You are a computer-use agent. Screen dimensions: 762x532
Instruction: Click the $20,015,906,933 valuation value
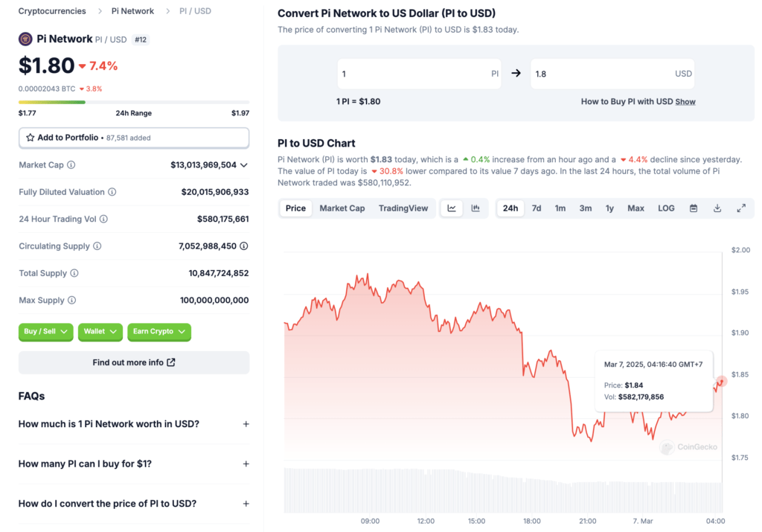pyautogui.click(x=215, y=192)
